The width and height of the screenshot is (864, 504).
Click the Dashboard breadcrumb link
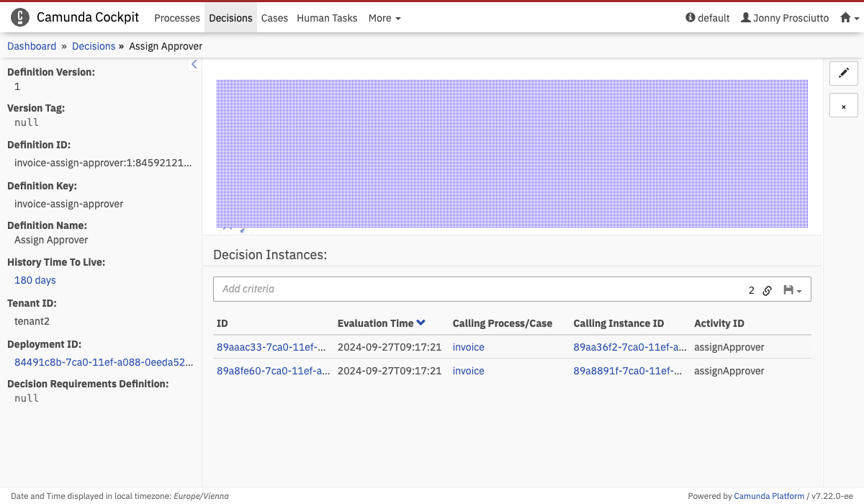32,46
